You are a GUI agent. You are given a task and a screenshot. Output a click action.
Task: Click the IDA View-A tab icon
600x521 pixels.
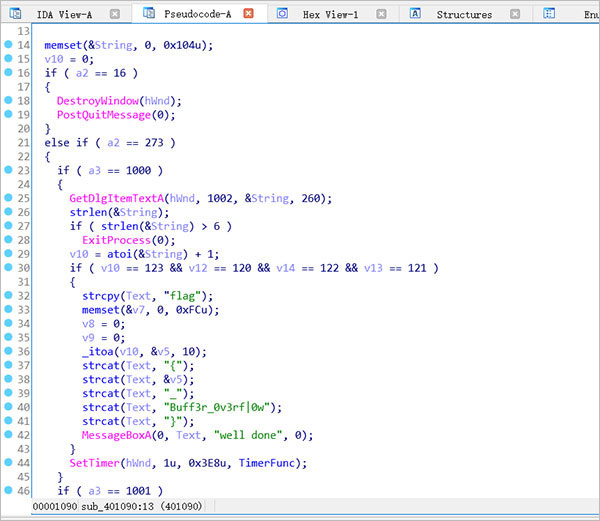pyautogui.click(x=17, y=14)
